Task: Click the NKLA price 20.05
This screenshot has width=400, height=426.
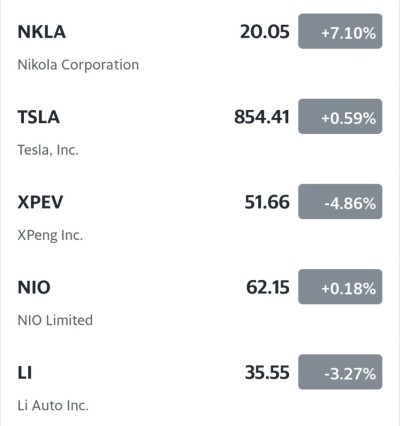Action: 265,32
